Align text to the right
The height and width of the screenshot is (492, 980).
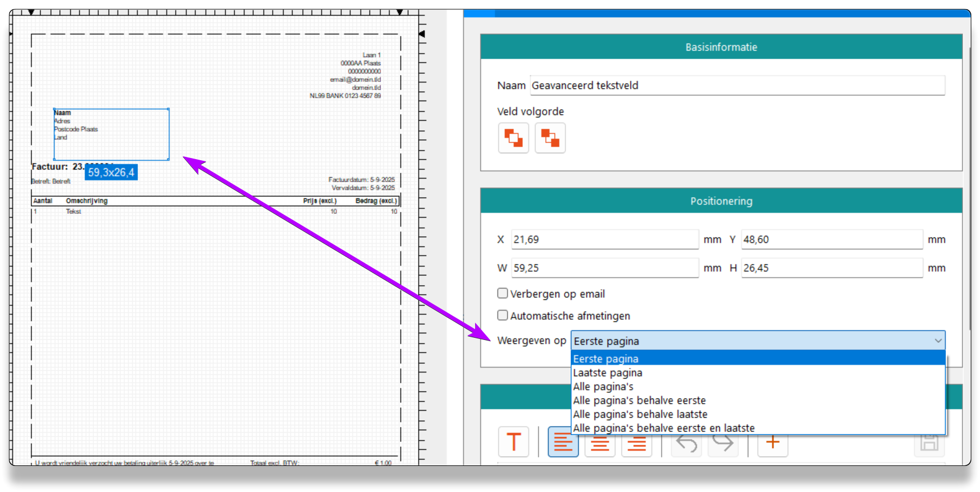(x=636, y=442)
